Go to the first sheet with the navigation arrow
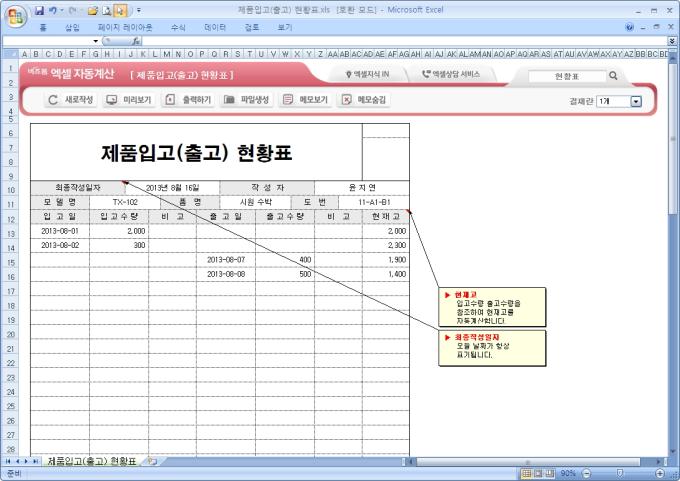This screenshot has height=481, width=680. coord(8,461)
